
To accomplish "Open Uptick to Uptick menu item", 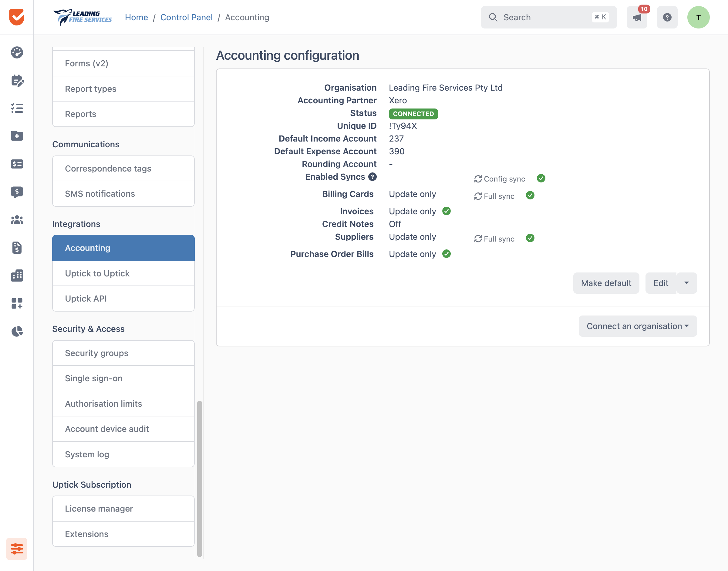I will click(x=123, y=273).
